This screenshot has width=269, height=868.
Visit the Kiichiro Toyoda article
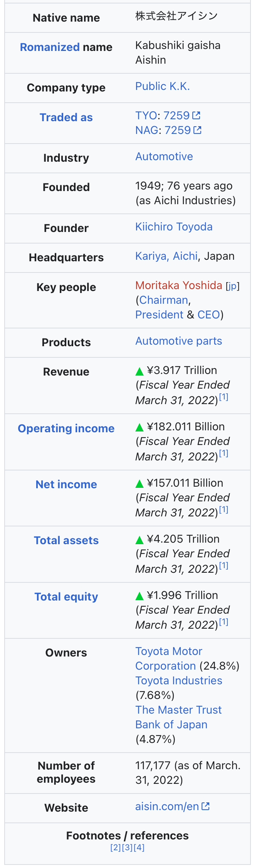click(174, 227)
